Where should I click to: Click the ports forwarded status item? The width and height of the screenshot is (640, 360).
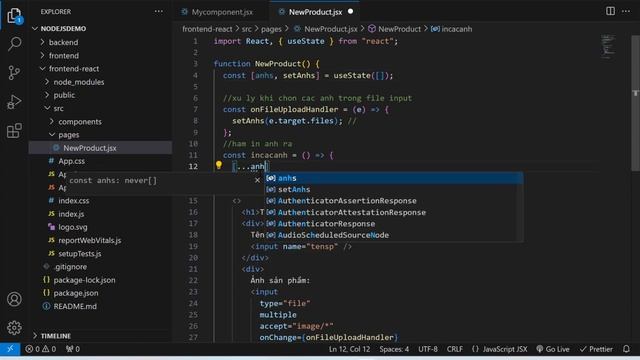tap(73, 349)
